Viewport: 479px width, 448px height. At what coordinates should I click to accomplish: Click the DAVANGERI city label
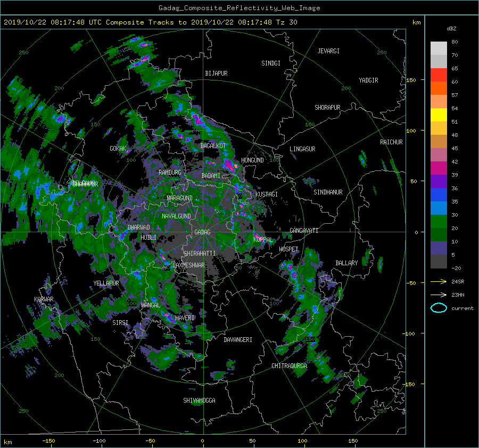pyautogui.click(x=238, y=340)
